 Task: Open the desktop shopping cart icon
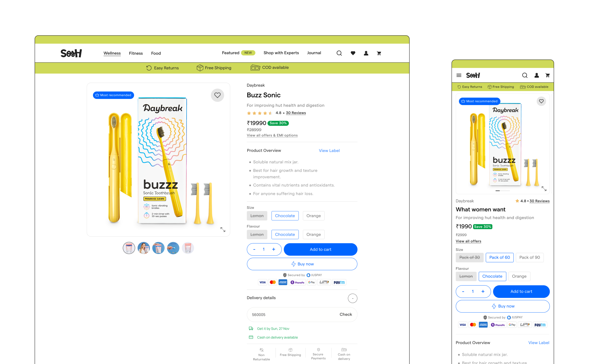point(379,53)
